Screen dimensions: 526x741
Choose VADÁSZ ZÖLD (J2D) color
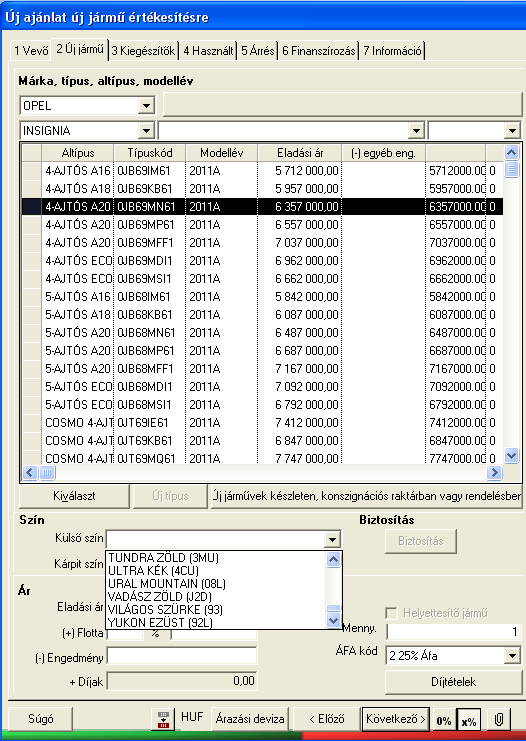(216, 597)
